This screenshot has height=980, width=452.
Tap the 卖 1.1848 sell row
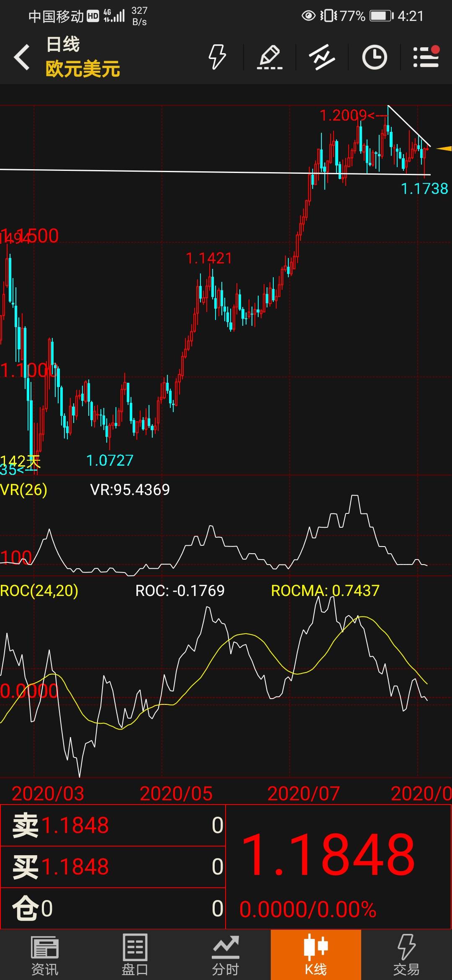(x=113, y=825)
